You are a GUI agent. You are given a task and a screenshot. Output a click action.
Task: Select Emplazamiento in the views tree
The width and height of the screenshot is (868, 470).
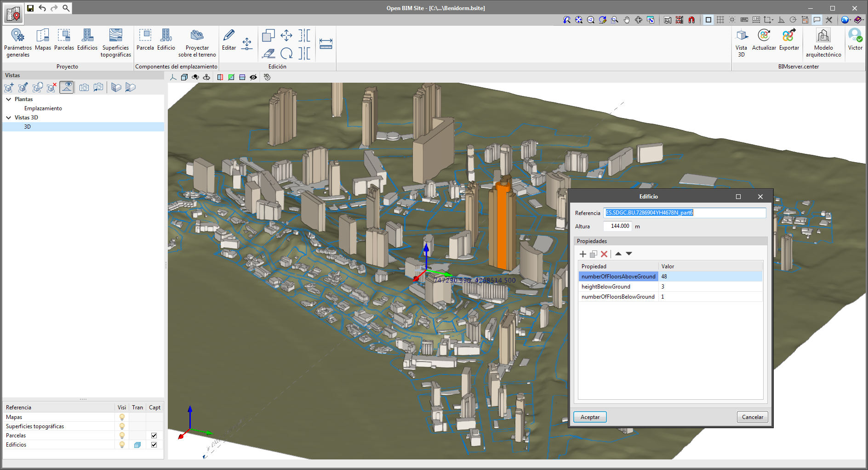pyautogui.click(x=43, y=108)
